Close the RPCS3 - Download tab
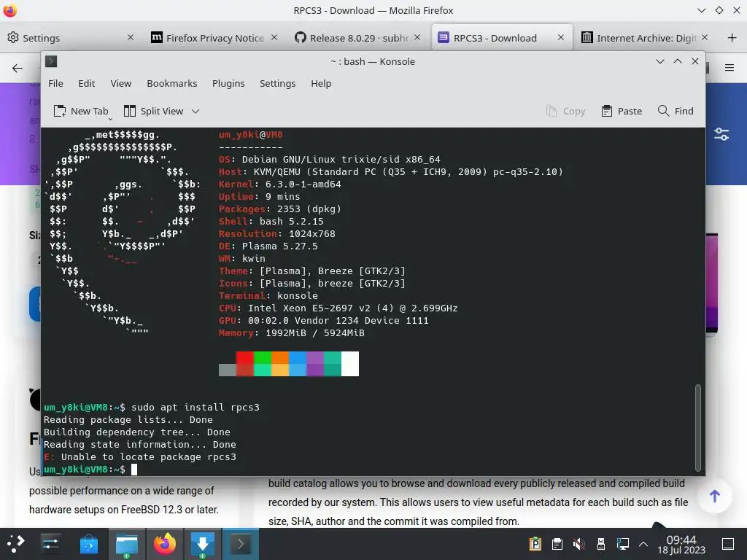 click(561, 37)
